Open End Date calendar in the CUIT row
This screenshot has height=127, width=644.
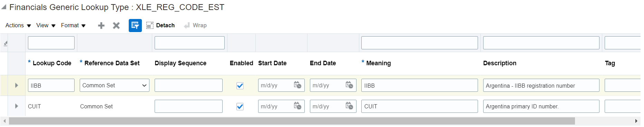[349, 106]
